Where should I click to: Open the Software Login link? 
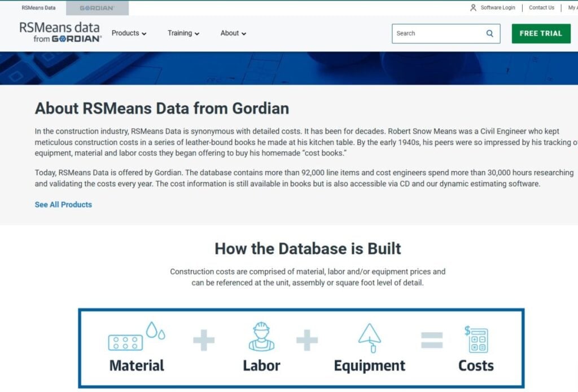click(498, 8)
